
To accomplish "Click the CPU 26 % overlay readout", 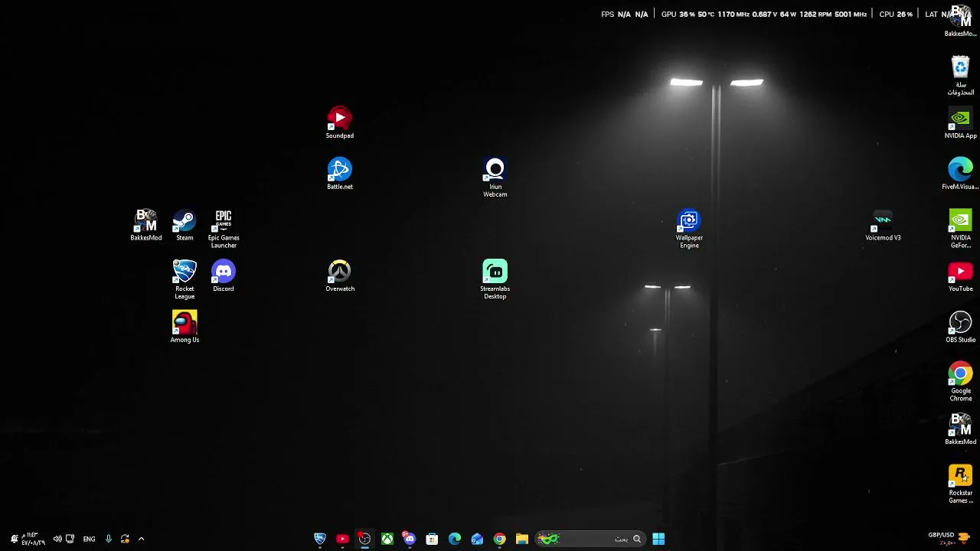I will [896, 15].
